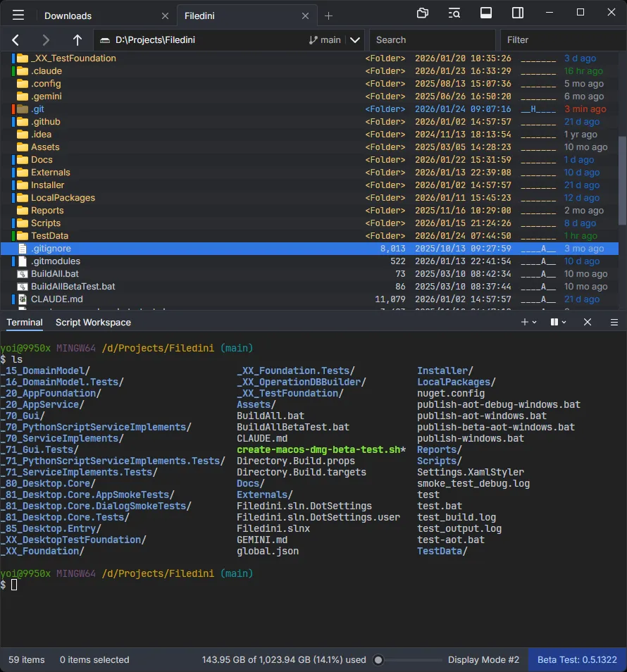Toggle the bottom panel layout
This screenshot has width=627, height=672.
point(486,13)
